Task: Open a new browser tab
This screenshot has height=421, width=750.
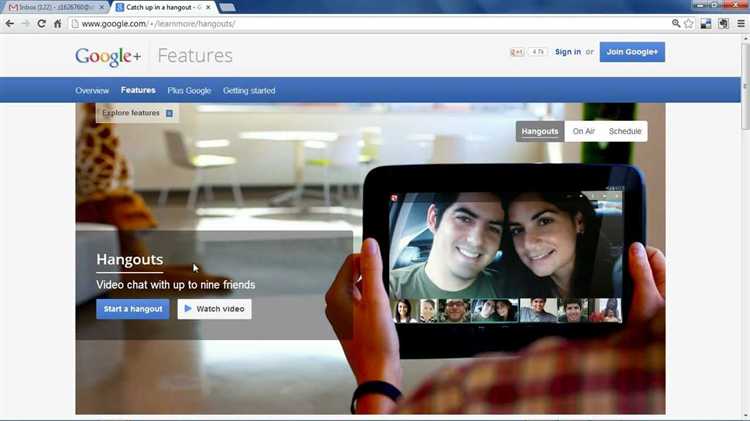Action: click(227, 7)
